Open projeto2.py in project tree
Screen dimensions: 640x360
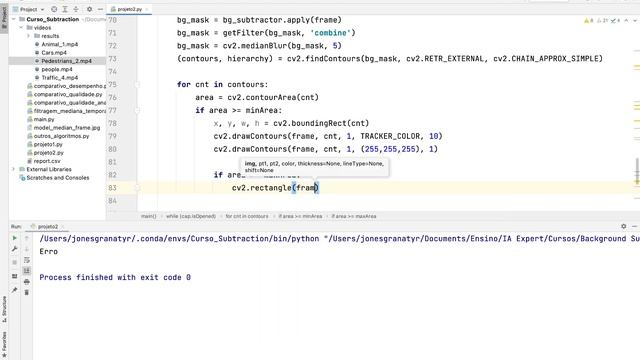[46, 153]
